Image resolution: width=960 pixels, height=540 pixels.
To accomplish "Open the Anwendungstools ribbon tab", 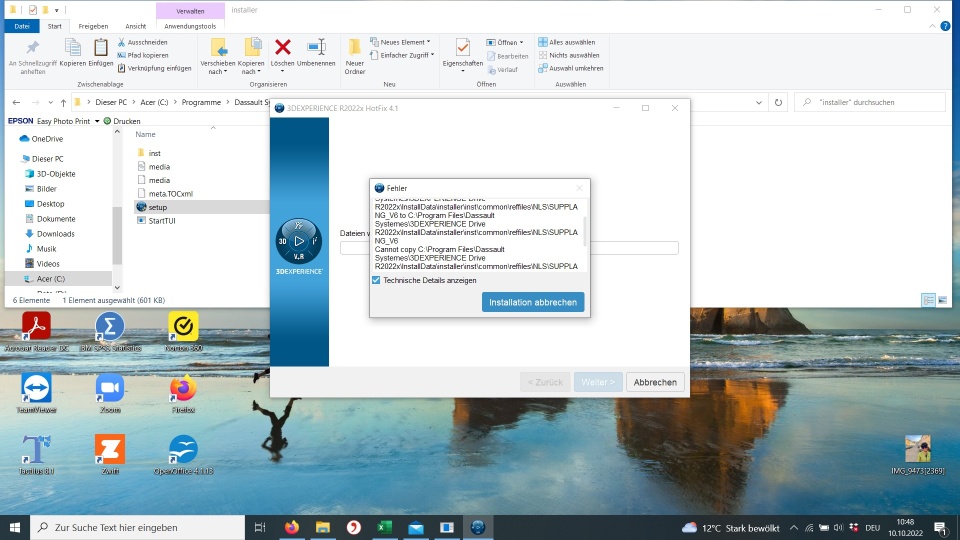I will 190,26.
